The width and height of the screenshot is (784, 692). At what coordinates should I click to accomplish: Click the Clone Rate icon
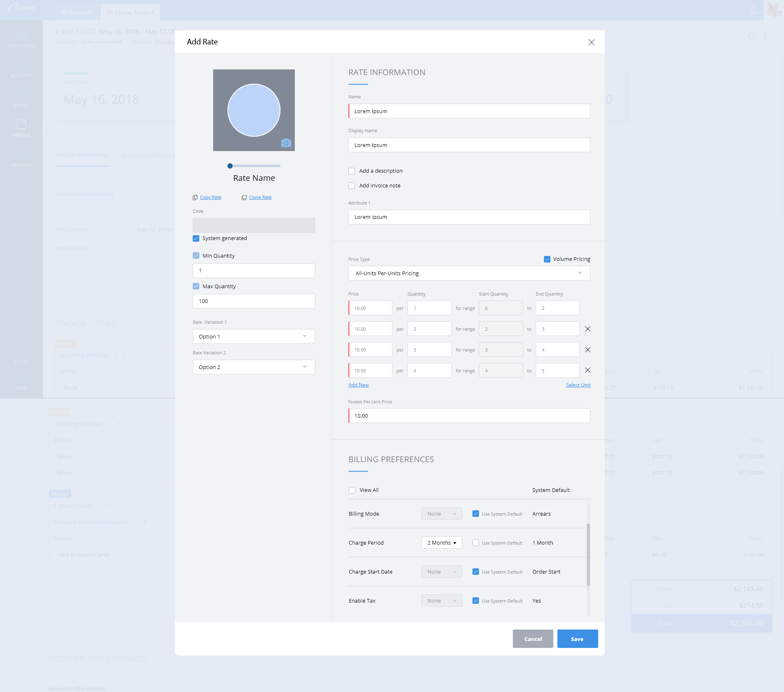pos(244,198)
